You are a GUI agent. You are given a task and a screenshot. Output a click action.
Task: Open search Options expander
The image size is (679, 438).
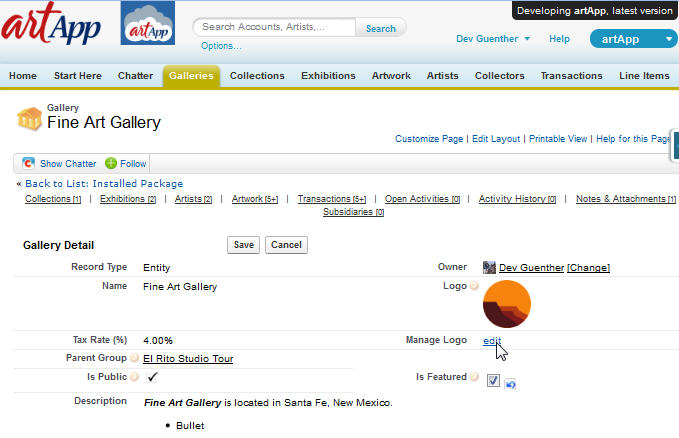click(221, 46)
